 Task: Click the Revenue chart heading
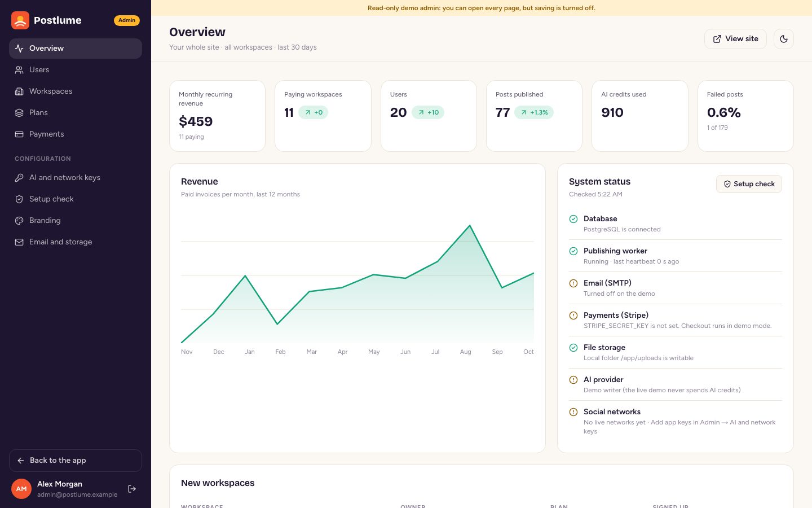pos(200,182)
